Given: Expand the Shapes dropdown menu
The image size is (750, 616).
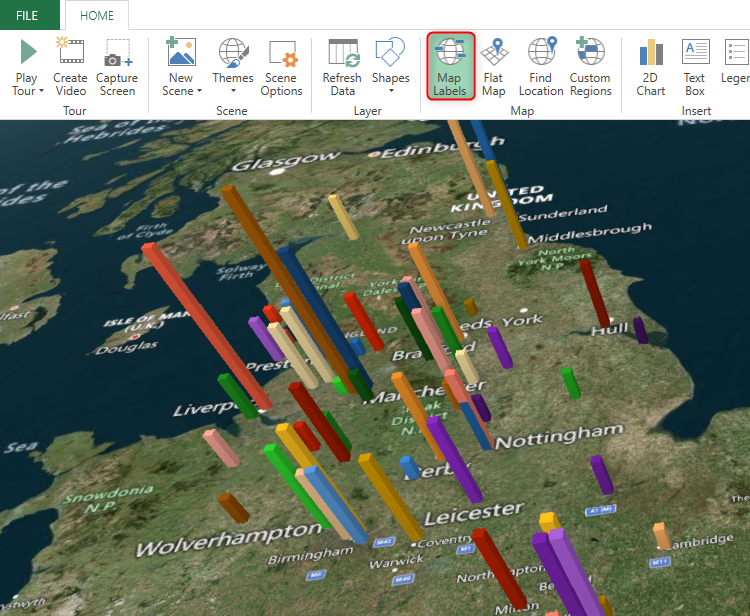Looking at the screenshot, I should coord(390,91).
